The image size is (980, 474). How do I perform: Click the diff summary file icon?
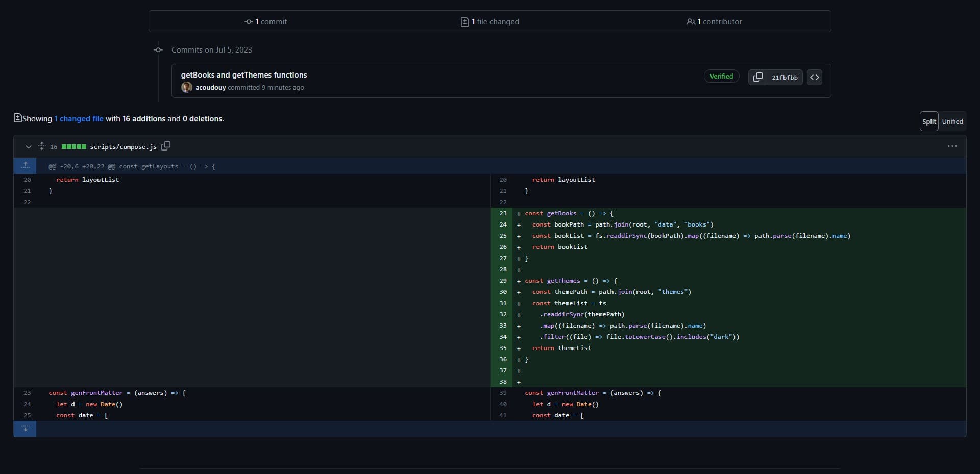[17, 118]
